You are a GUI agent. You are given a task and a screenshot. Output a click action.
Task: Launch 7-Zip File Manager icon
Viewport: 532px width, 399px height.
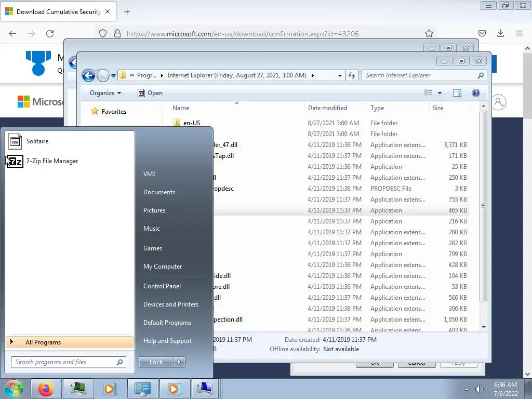(15, 161)
